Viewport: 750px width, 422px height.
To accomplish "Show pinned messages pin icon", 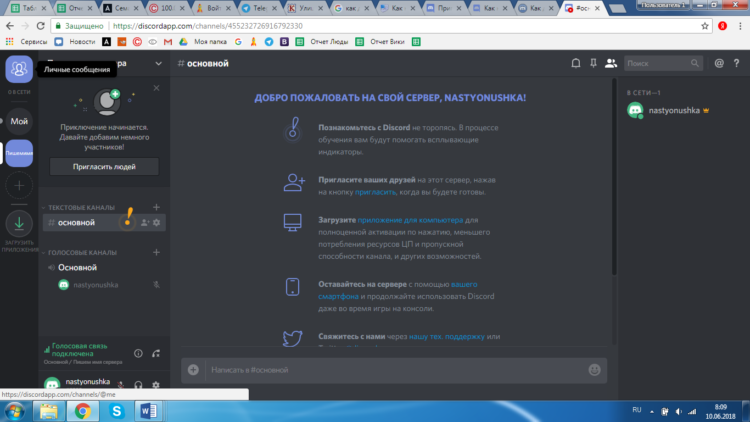I will point(593,63).
